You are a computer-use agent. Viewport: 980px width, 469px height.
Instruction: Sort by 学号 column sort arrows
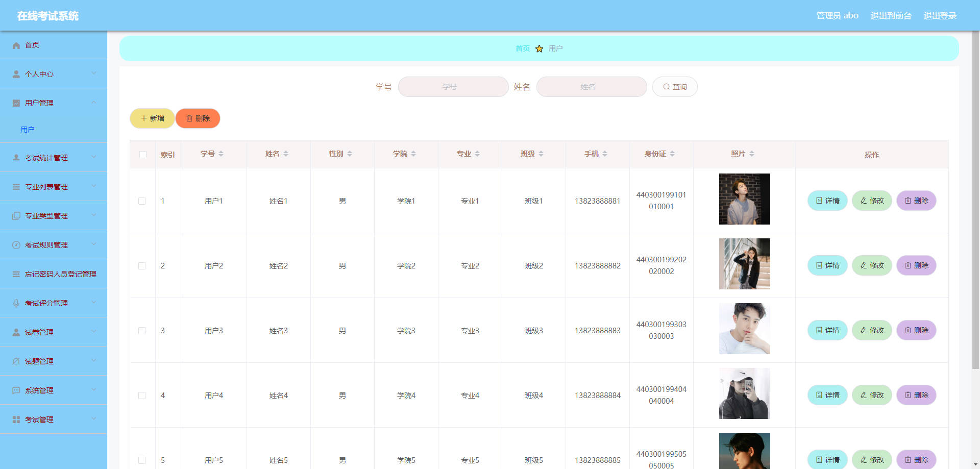pos(221,154)
